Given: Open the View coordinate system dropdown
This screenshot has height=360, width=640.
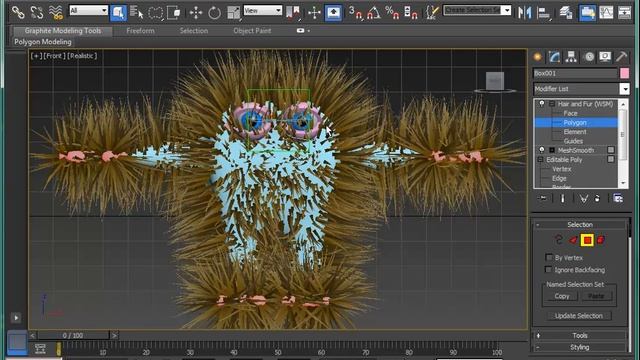Looking at the screenshot, I should point(262,11).
